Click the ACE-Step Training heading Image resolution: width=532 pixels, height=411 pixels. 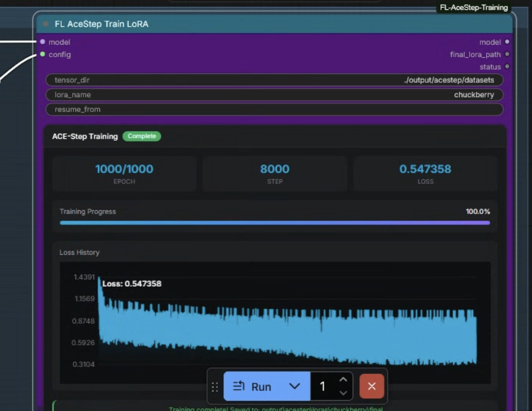point(85,136)
